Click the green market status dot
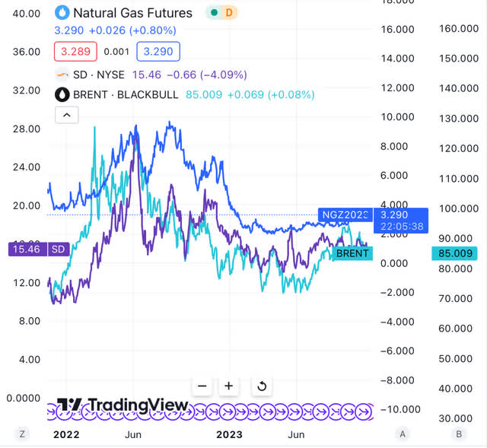Screen dimensions: 487x448 coord(214,13)
